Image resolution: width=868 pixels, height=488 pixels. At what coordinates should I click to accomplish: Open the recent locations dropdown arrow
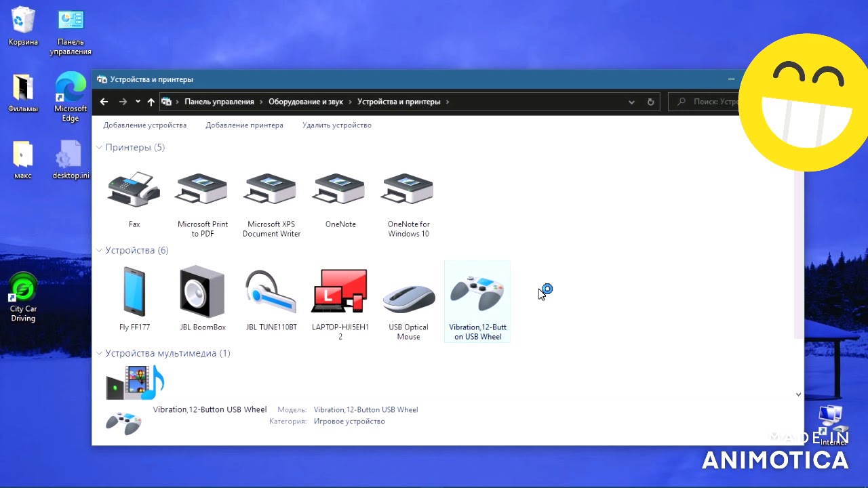tap(138, 102)
